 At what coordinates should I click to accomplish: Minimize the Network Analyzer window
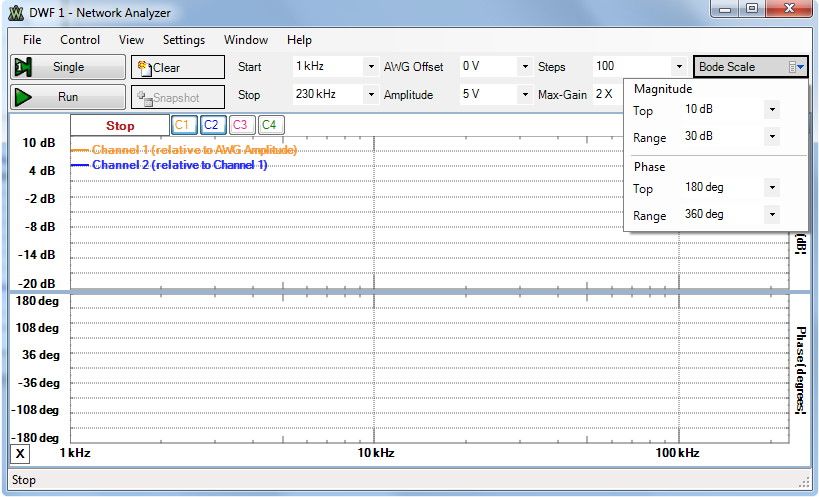724,9
